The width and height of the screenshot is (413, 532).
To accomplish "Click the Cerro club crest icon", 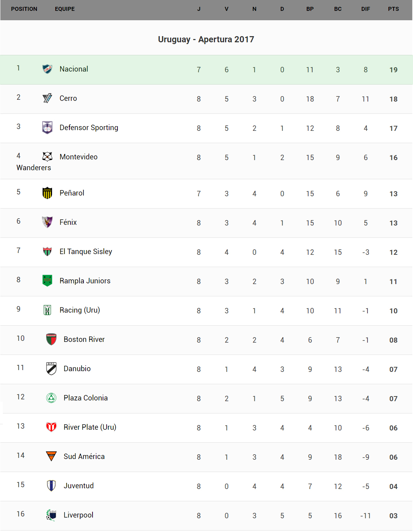I will pos(47,98).
